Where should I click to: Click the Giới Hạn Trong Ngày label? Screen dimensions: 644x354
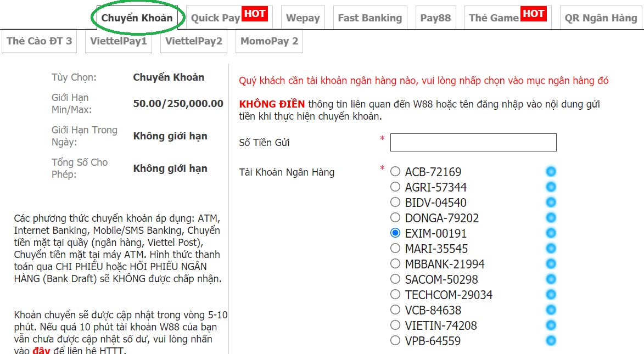point(84,136)
